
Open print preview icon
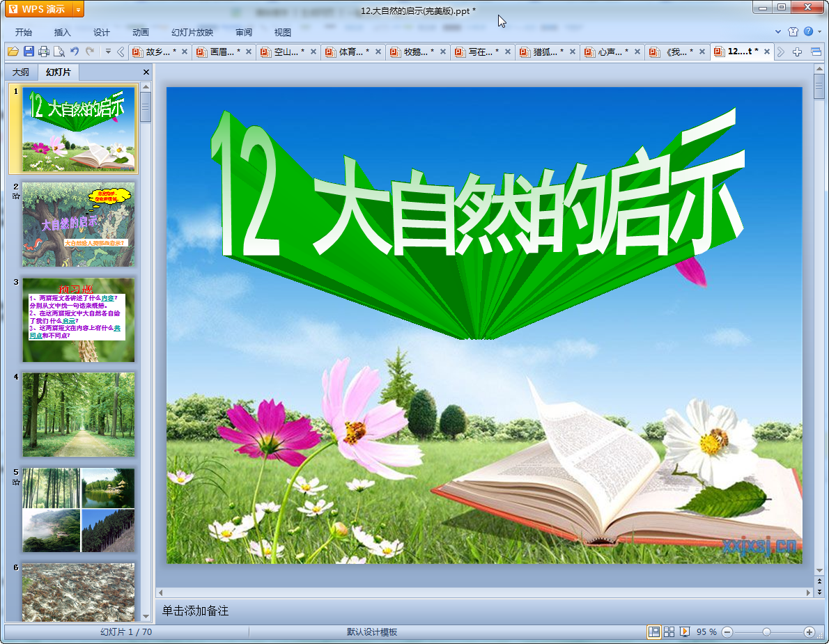59,52
